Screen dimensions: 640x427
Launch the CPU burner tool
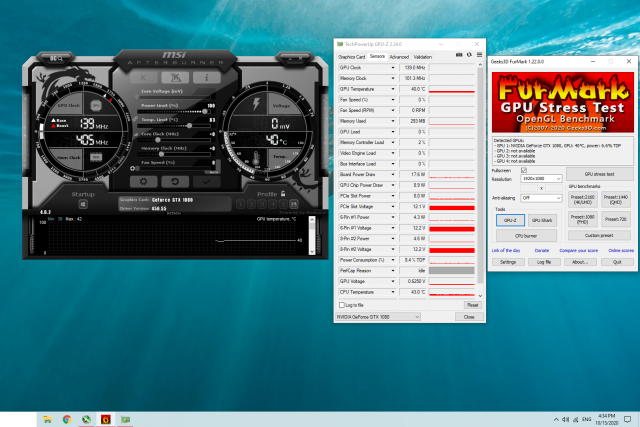[526, 236]
